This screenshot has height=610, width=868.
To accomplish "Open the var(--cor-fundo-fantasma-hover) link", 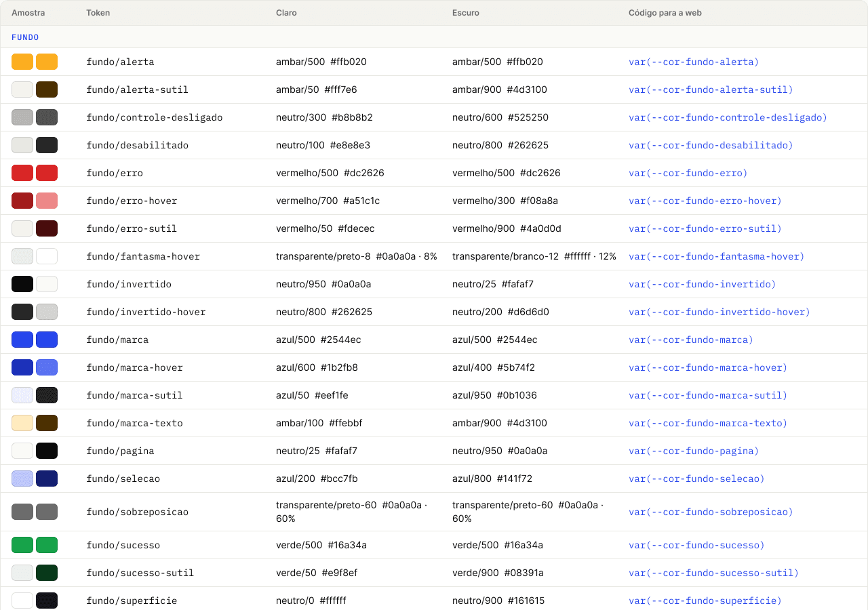I will point(716,256).
